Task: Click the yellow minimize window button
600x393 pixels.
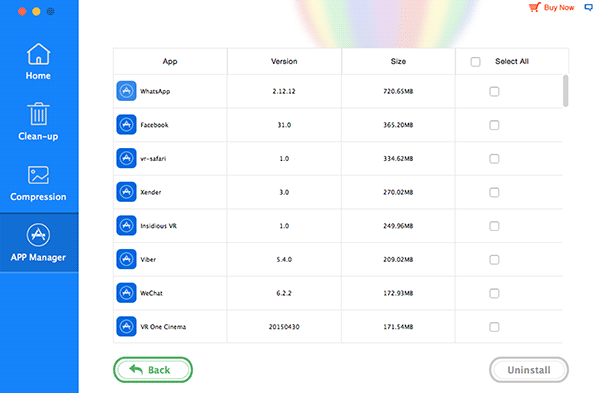Action: tap(36, 11)
